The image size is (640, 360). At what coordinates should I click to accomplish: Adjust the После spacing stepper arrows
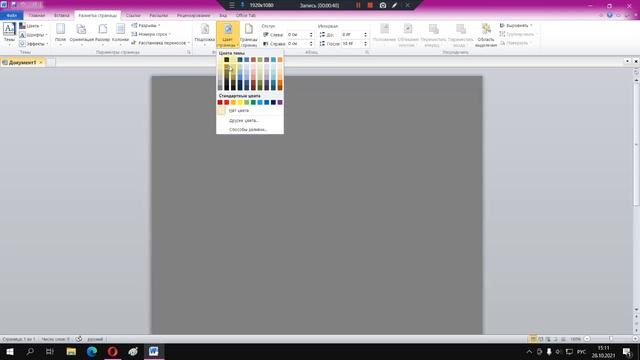365,43
